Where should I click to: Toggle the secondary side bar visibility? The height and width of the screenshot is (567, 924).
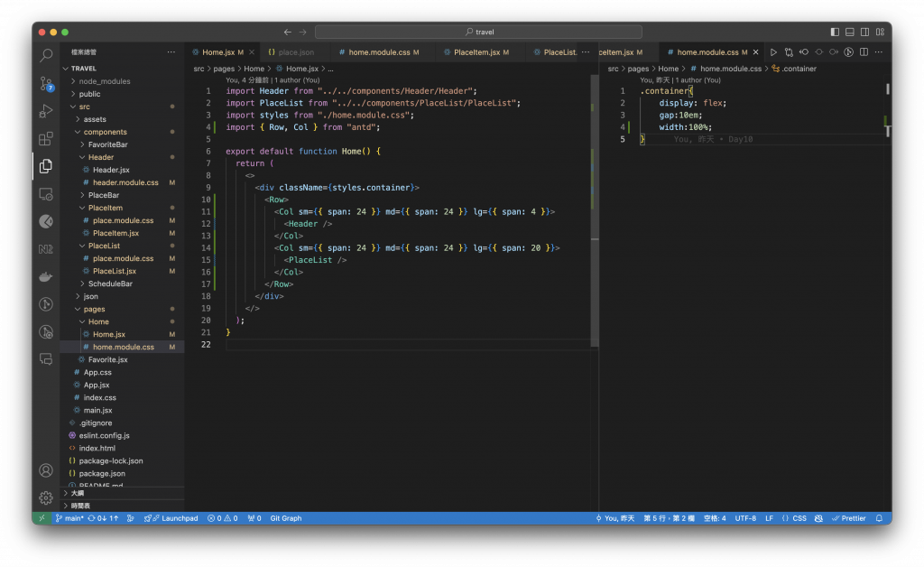[865, 32]
